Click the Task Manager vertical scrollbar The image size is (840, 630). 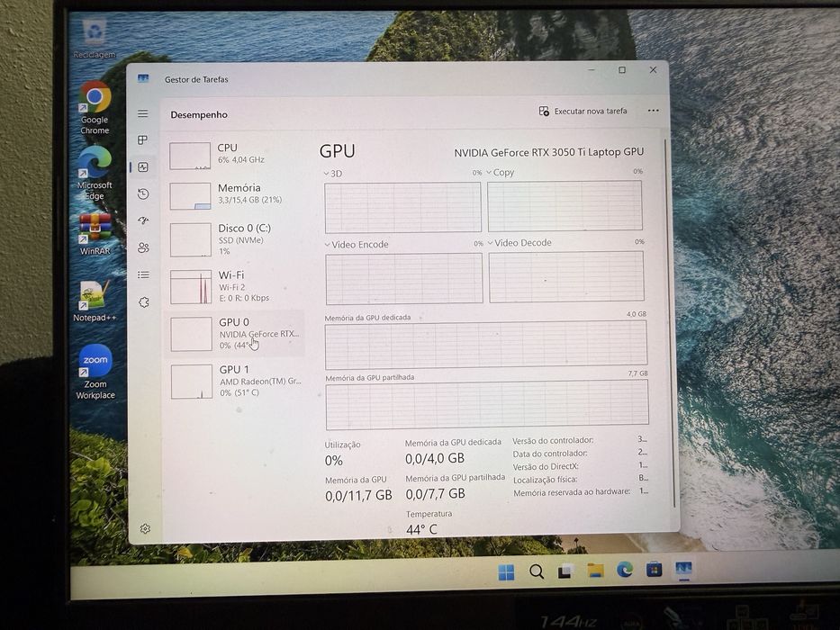(671, 322)
